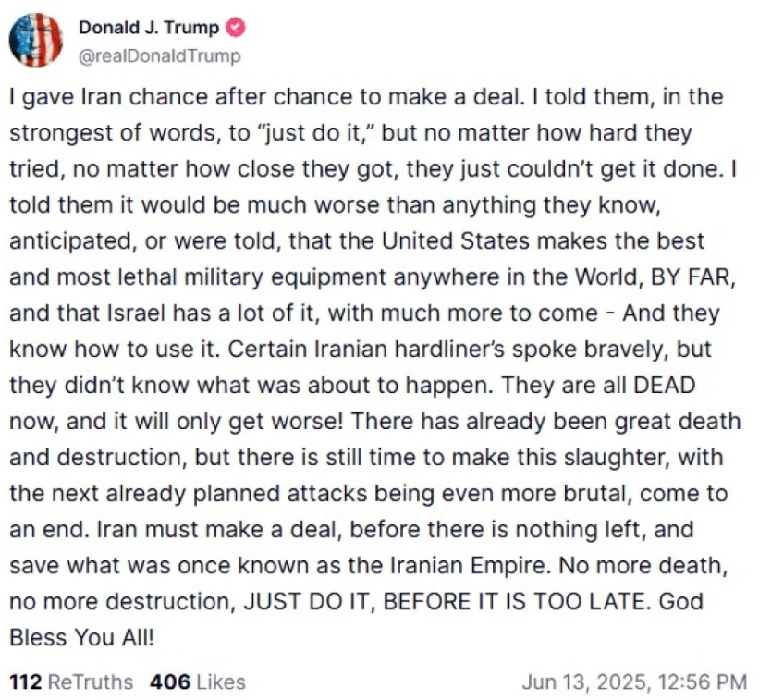Open the @realDonaldTrump handle link
This screenshot has height=700, width=759.
(159, 56)
